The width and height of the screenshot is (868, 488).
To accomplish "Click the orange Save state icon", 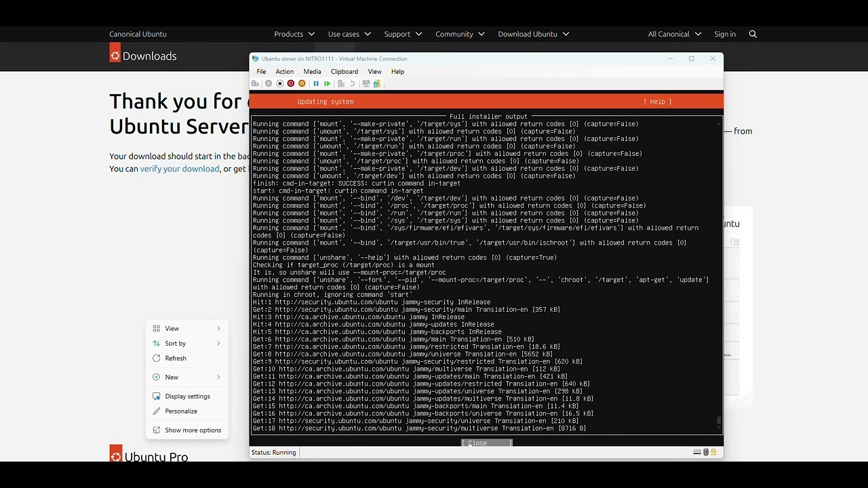I will (x=302, y=83).
